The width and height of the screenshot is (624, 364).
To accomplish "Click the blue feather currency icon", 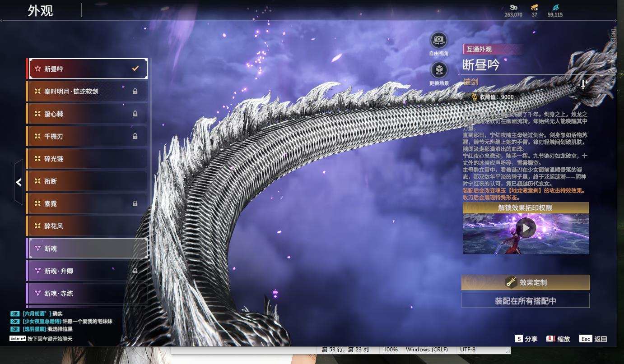I will (x=555, y=7).
